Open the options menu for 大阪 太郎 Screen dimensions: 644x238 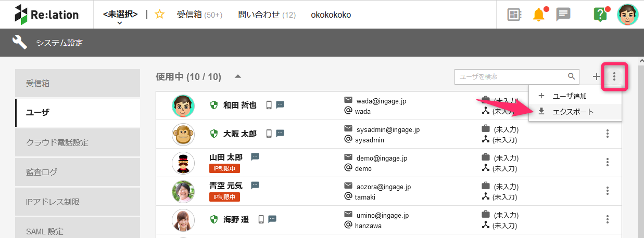tap(608, 134)
